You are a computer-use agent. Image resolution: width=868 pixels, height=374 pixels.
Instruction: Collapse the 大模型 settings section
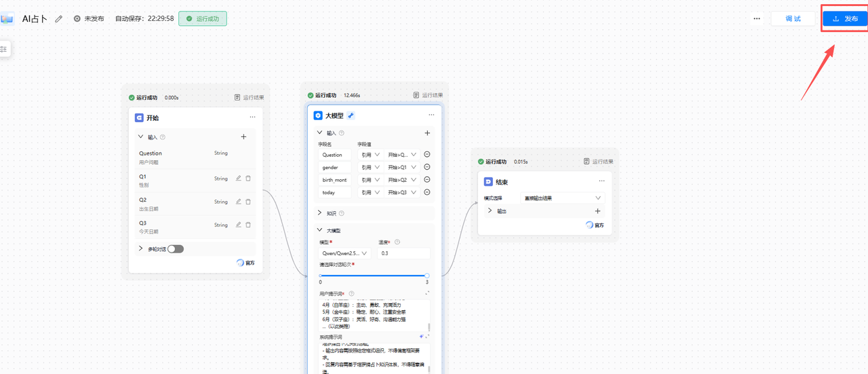[320, 230]
